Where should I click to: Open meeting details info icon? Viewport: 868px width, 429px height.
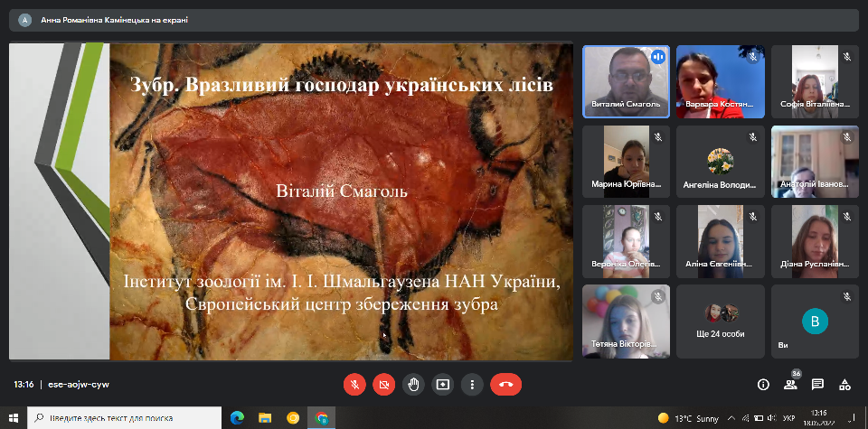[x=763, y=385]
